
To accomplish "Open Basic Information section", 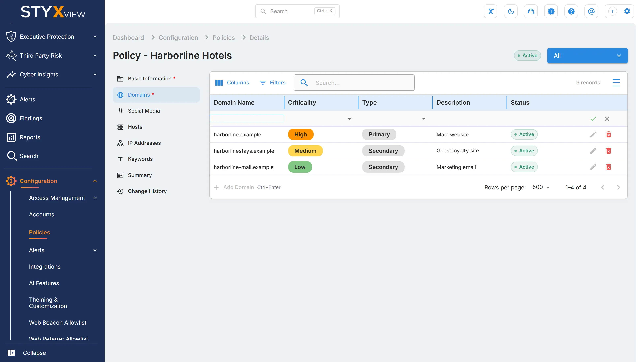I will (x=156, y=79).
